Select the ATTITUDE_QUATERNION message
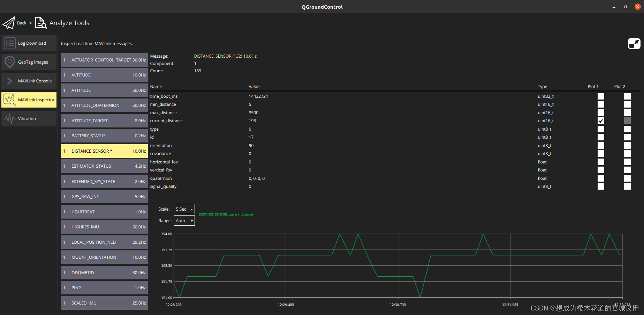The image size is (644, 315). point(104,105)
